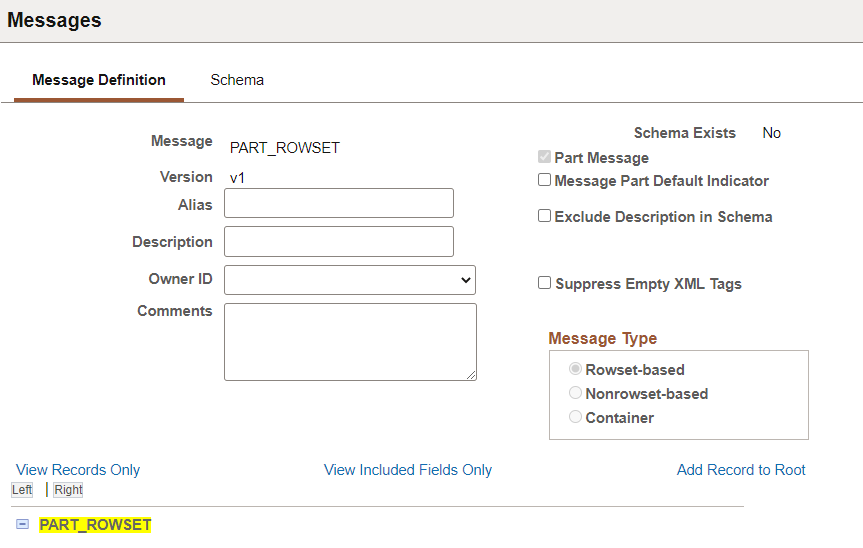This screenshot has height=548, width=863.
Task: Click the Left scroll button
Action: tap(22, 490)
